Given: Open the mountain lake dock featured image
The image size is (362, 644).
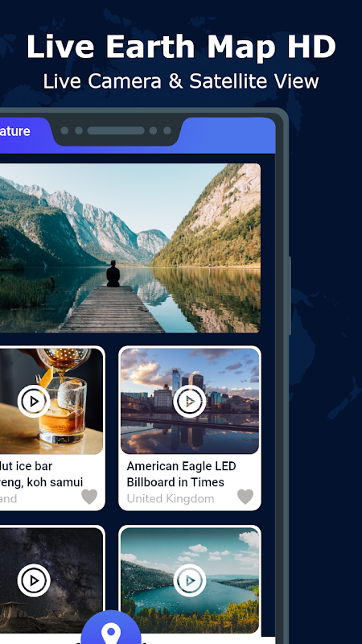Looking at the screenshot, I should pos(130,248).
